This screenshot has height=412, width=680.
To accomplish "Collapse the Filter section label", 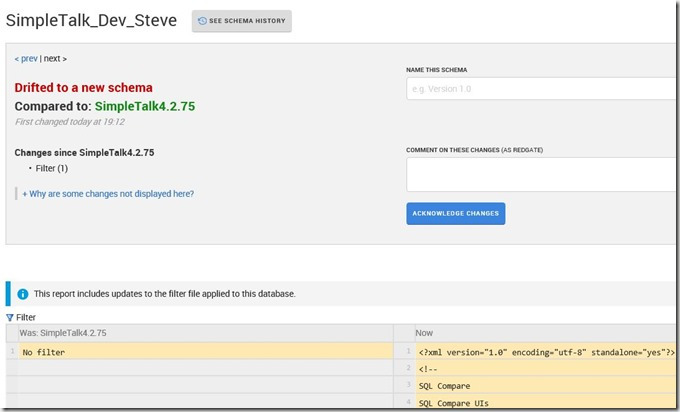I will point(26,317).
